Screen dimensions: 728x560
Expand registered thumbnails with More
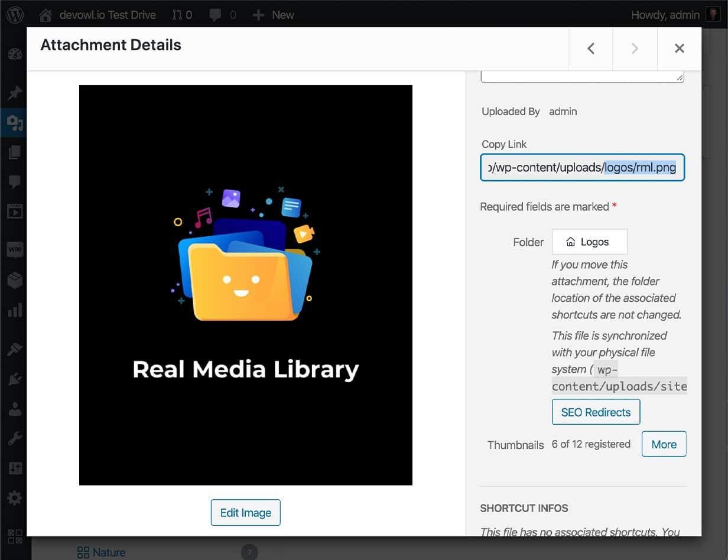coord(664,444)
